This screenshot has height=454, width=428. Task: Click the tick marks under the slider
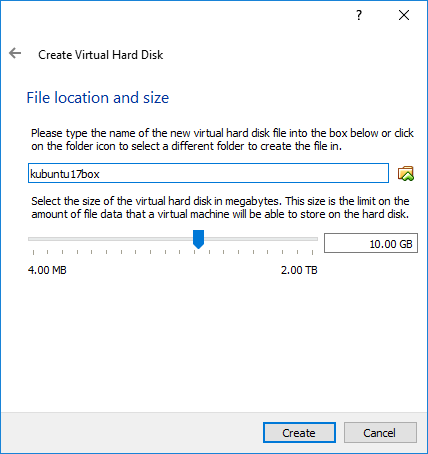173,252
